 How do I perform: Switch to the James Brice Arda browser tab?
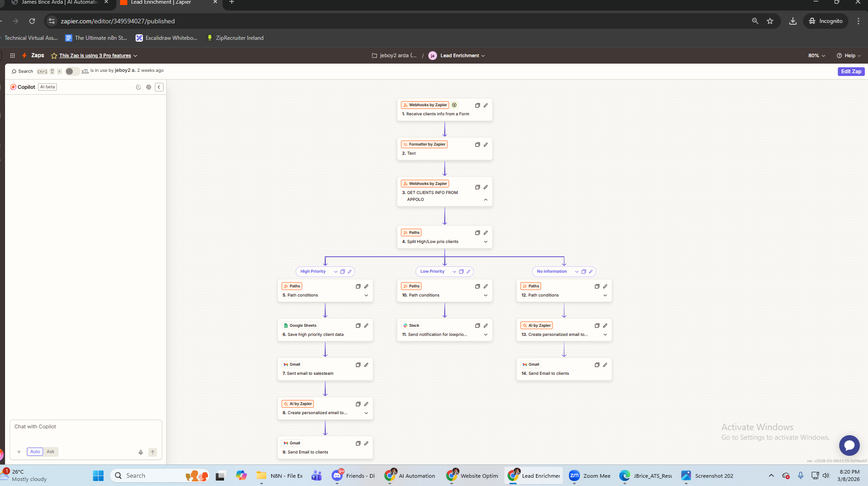60,2
